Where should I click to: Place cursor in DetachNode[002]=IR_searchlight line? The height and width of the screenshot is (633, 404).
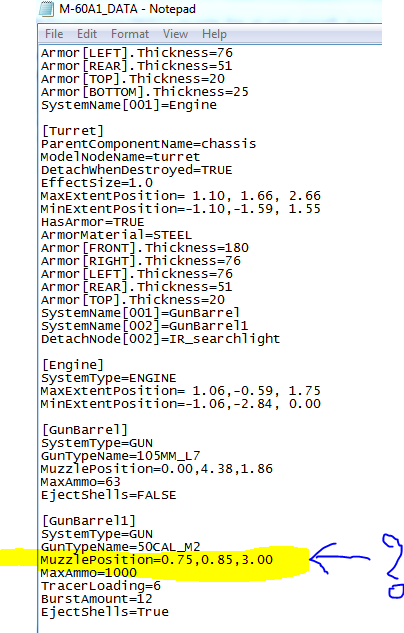click(160, 339)
